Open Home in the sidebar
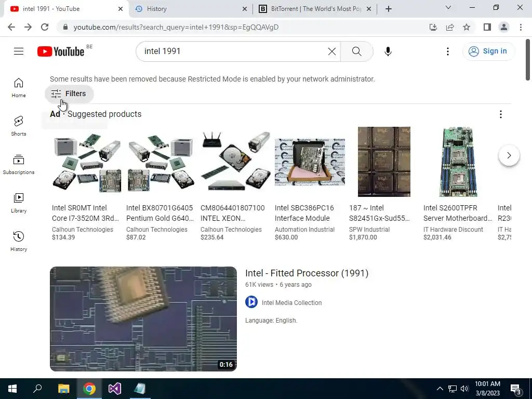 coord(19,88)
